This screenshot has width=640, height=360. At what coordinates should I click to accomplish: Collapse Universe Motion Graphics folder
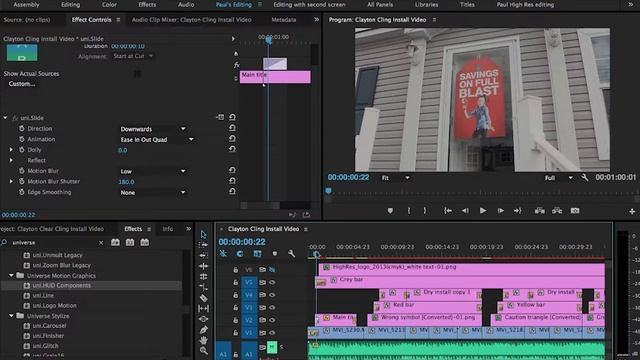[x=11, y=276]
